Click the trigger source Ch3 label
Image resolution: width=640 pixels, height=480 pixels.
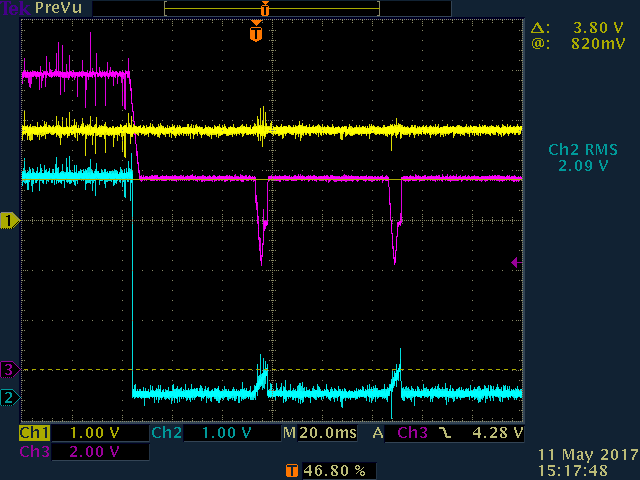pos(412,433)
